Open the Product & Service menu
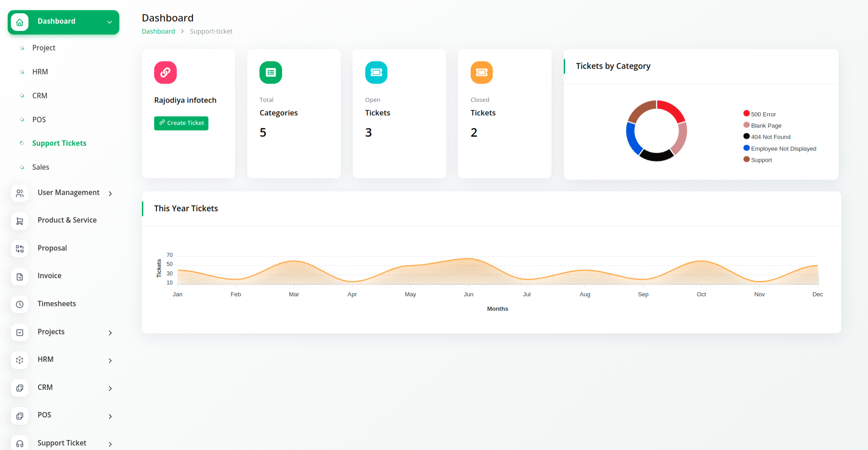868x450 pixels. (x=67, y=220)
